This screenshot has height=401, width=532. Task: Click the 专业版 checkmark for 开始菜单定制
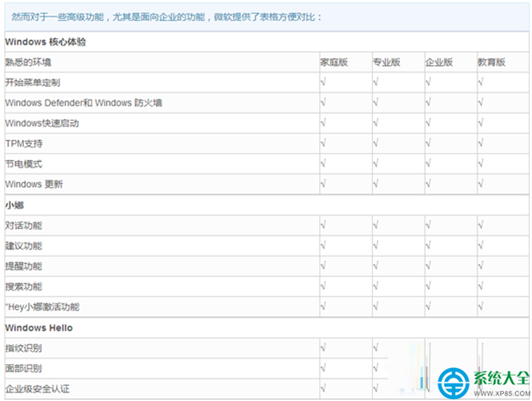click(x=375, y=82)
